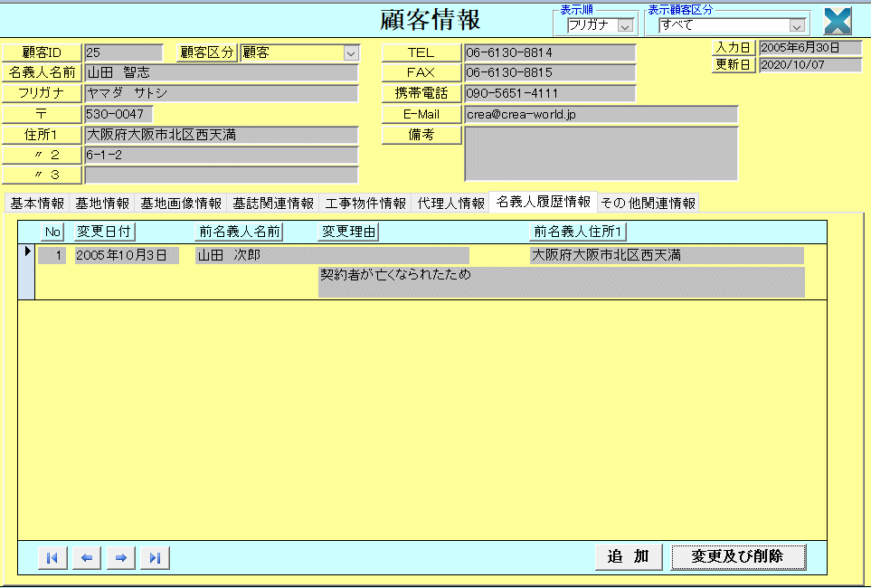
Task: Click postal code field 530-0047
Action: pos(118,115)
